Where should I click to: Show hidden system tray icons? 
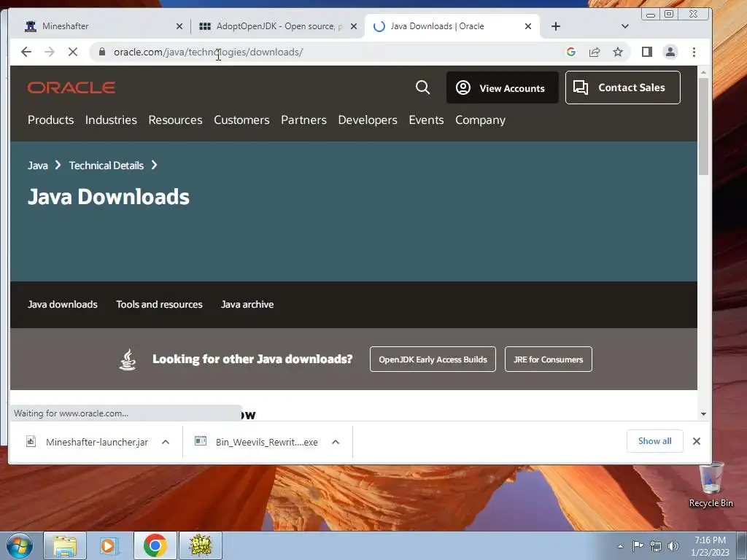click(620, 546)
